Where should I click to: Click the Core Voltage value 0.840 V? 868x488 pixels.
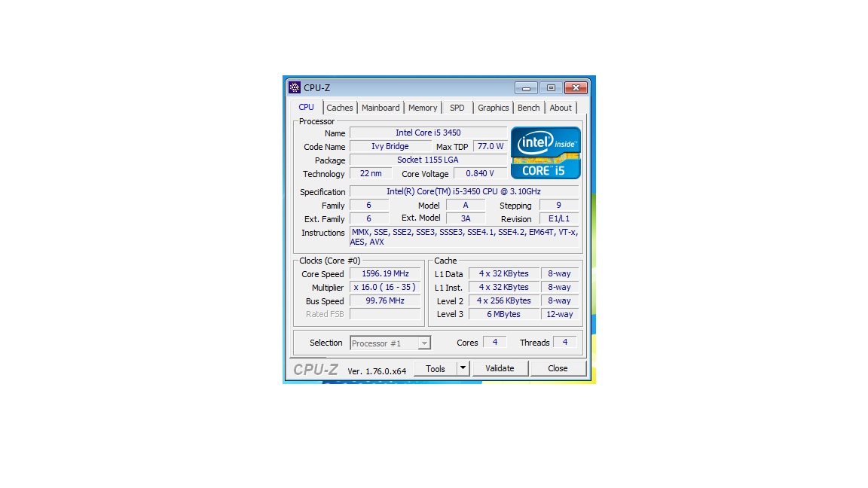(480, 174)
